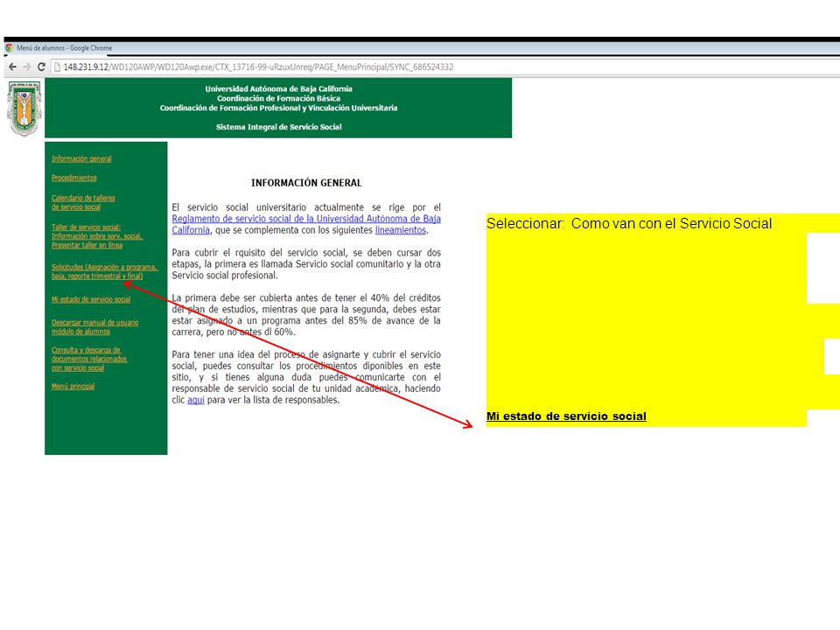Click Menú de alumnos window title
The width and height of the screenshot is (840, 630).
click(64, 47)
